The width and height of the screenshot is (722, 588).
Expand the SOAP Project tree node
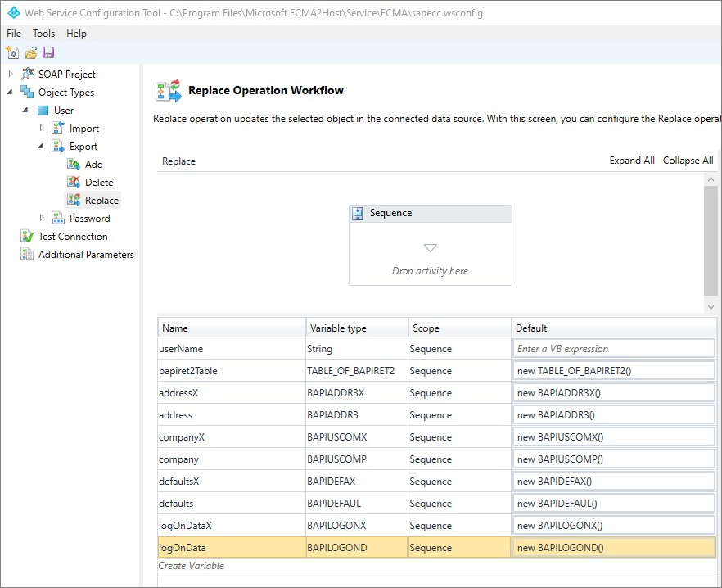click(x=11, y=75)
